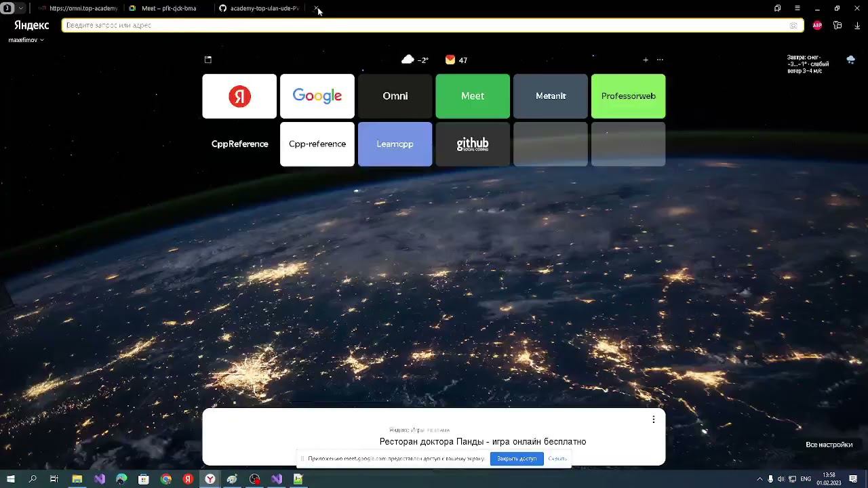Open the tableau three-dots options

tap(660, 60)
